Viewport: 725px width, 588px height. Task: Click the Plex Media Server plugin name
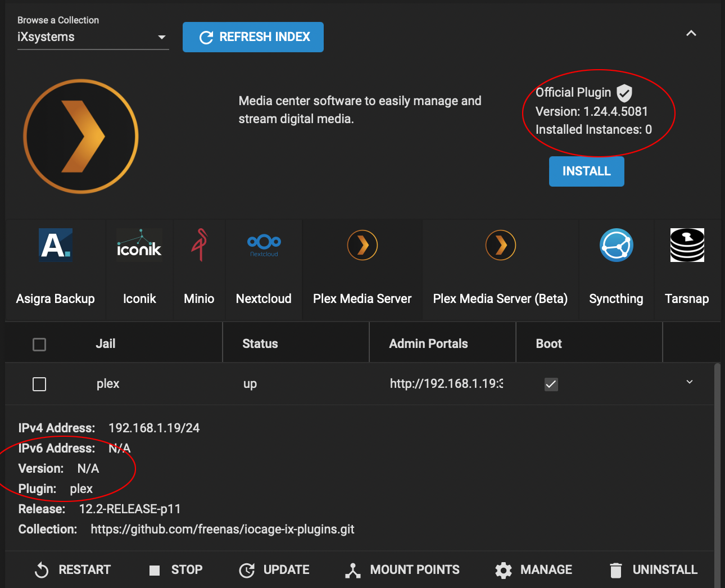(x=362, y=299)
